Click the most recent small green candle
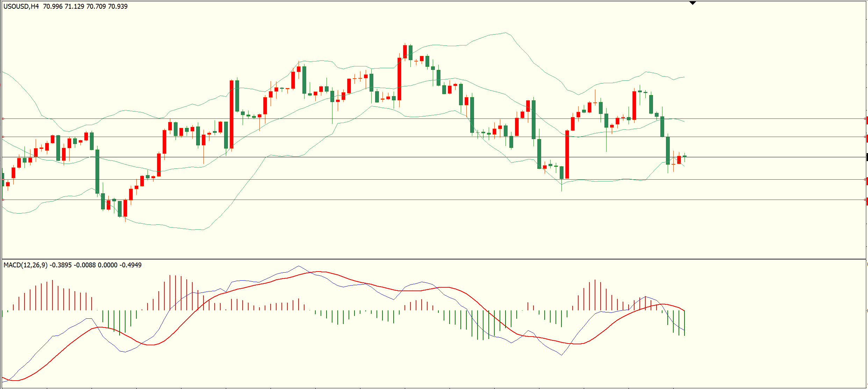Image resolution: width=868 pixels, height=389 pixels. tap(684, 157)
